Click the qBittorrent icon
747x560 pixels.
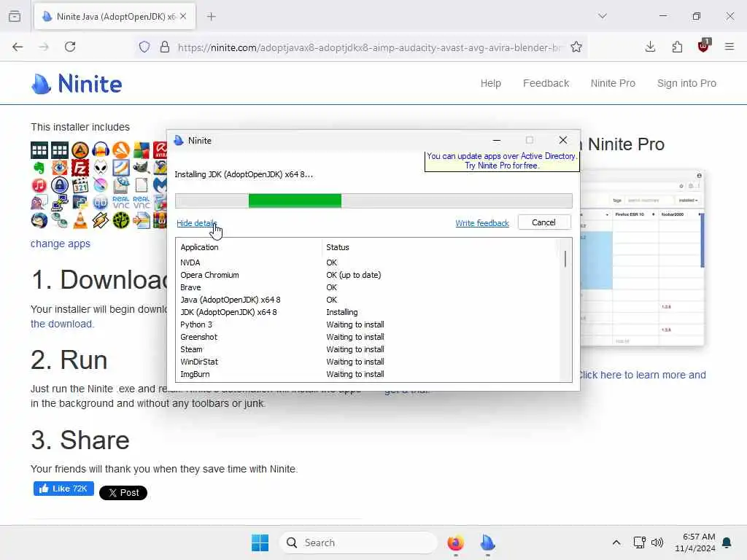click(101, 203)
